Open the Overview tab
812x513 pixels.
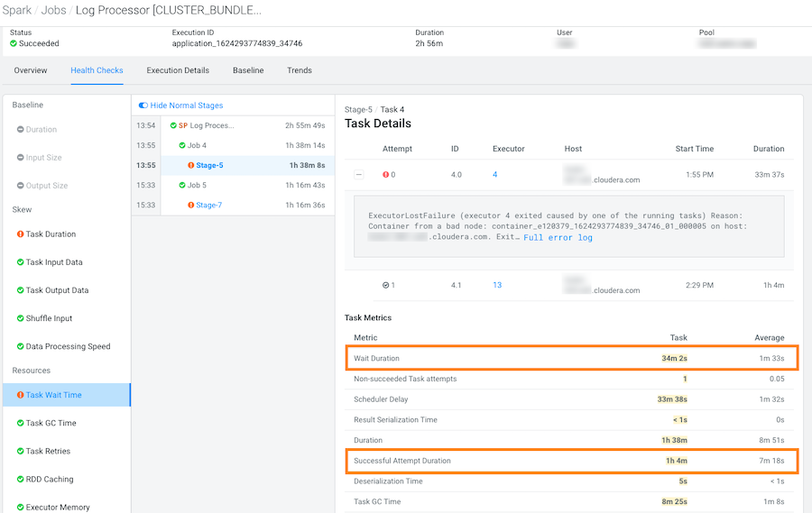31,70
